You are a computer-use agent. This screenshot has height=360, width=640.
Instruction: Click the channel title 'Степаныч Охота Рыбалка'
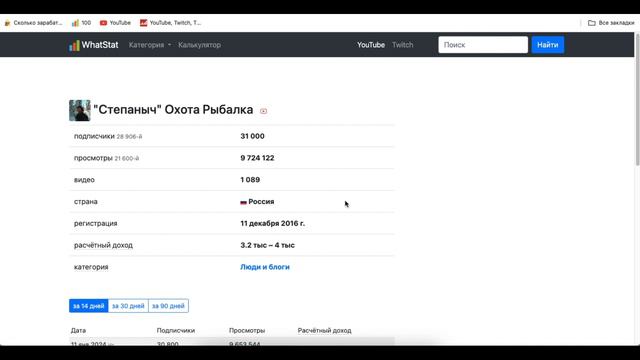[x=173, y=110]
